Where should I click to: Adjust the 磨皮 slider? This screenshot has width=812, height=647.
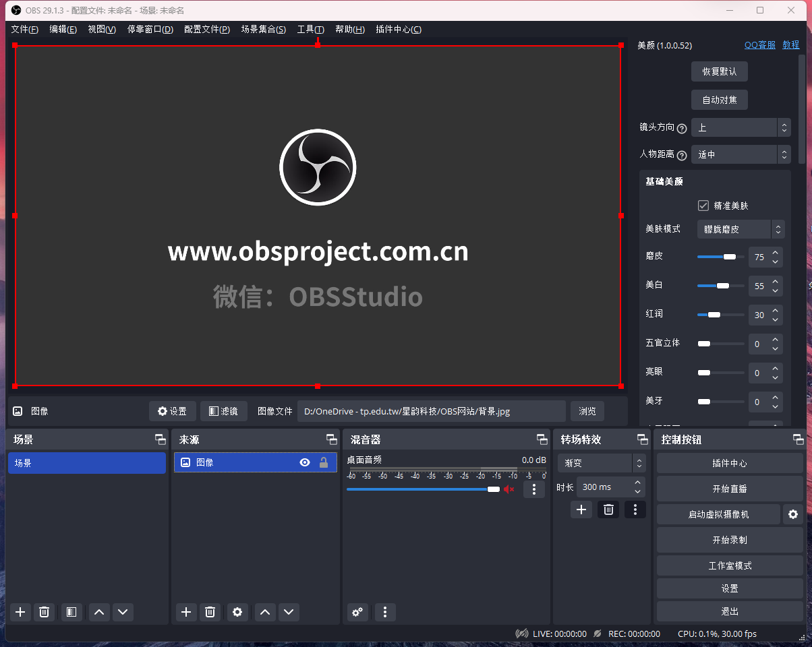click(x=721, y=257)
